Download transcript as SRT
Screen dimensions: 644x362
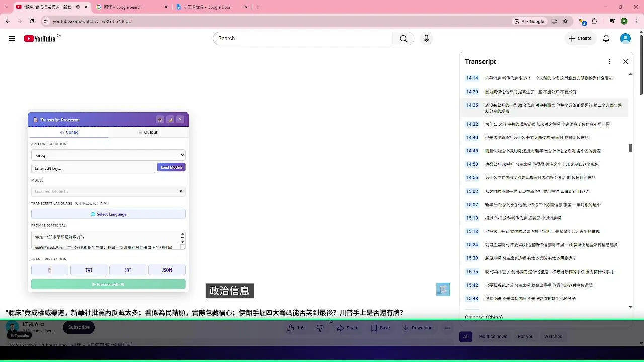click(128, 270)
